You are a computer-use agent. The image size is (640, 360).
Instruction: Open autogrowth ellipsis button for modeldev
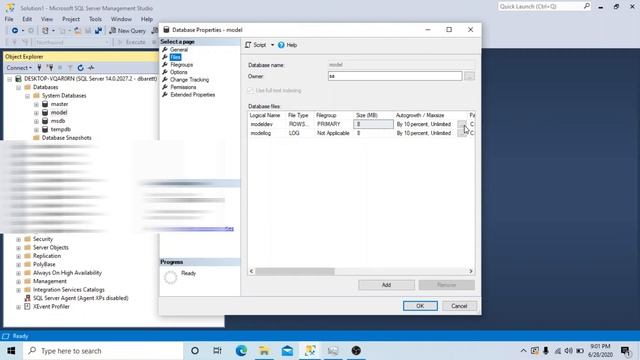[x=462, y=124]
